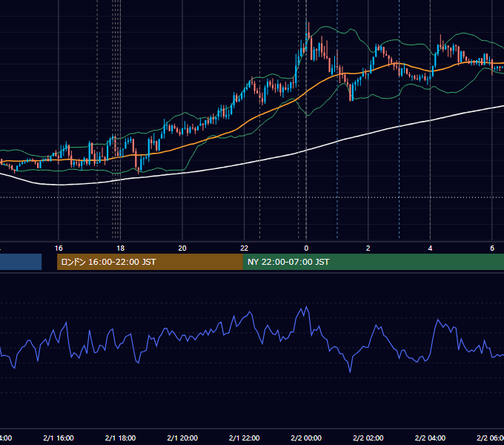Click the 2/1 20:00 date label
This screenshot has height=445, width=504.
pyautogui.click(x=182, y=438)
